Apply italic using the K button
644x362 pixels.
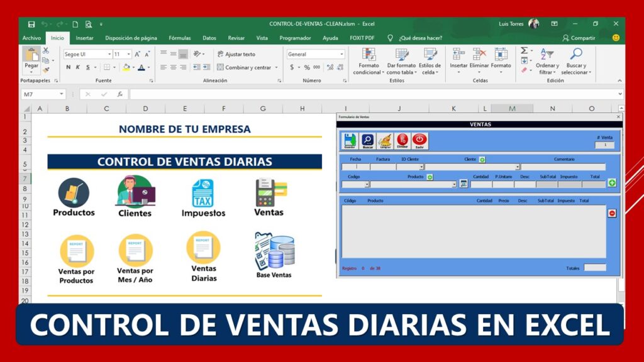[77, 66]
